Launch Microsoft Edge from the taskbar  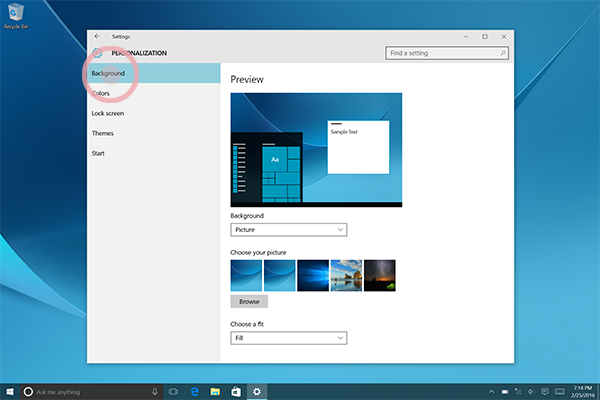click(x=195, y=392)
